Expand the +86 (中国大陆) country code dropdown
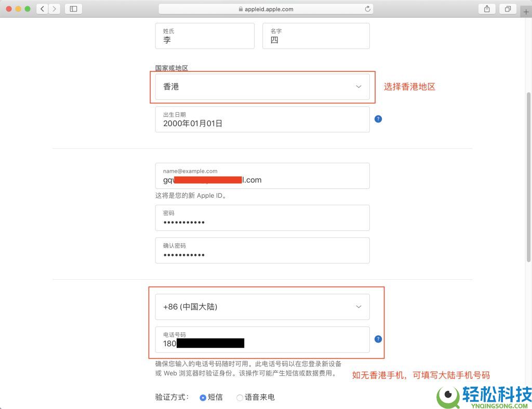Viewport: 532px width, 409px height. pyautogui.click(x=262, y=307)
